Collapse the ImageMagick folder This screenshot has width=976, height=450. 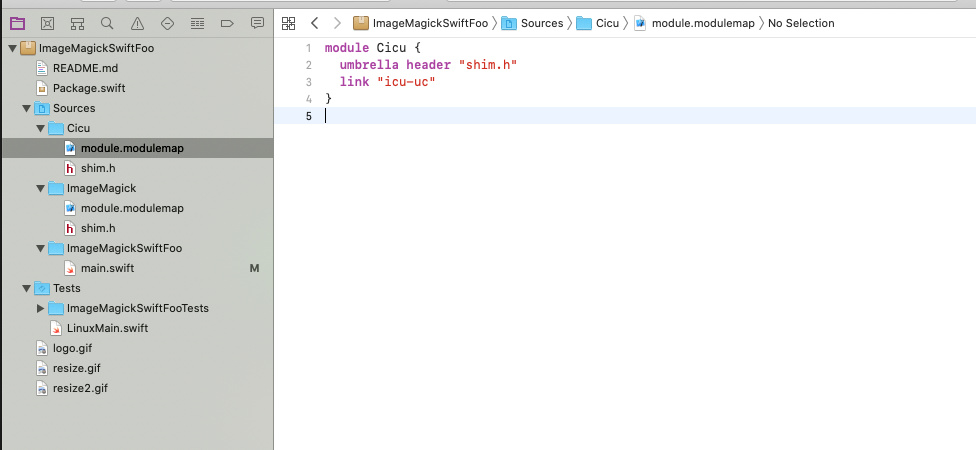40,188
